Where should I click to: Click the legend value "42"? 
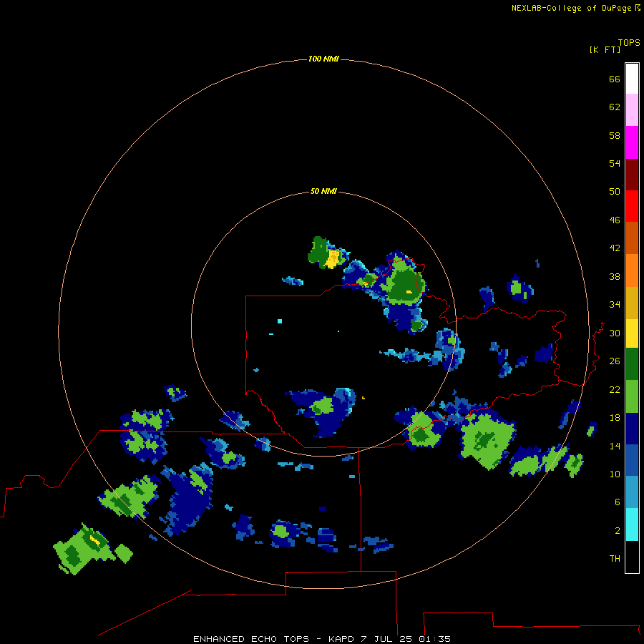pos(615,248)
